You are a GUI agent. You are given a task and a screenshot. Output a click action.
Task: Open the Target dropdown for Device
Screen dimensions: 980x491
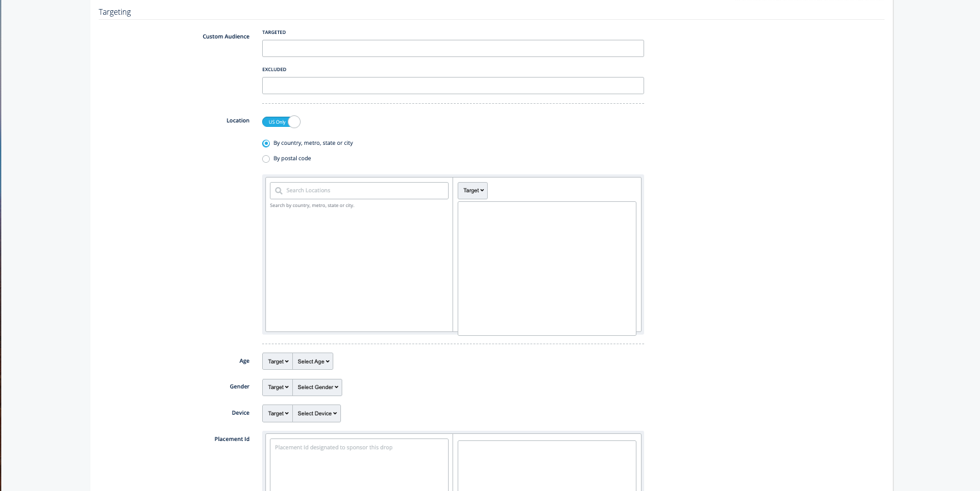(278, 413)
